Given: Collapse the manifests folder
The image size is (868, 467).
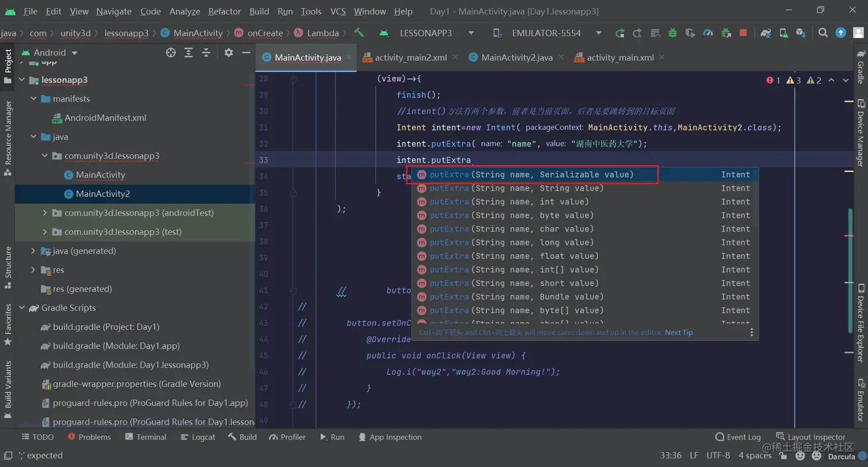Looking at the screenshot, I should point(33,98).
